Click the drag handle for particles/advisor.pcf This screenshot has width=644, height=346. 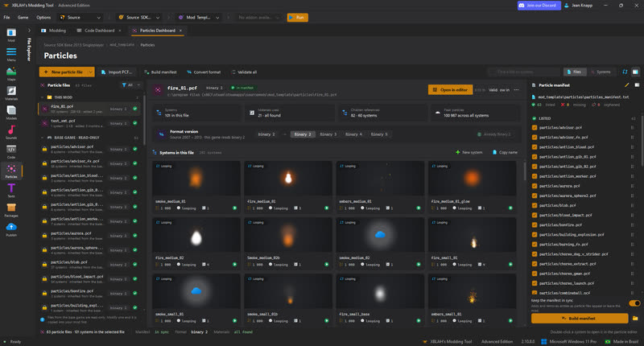tap(632, 128)
